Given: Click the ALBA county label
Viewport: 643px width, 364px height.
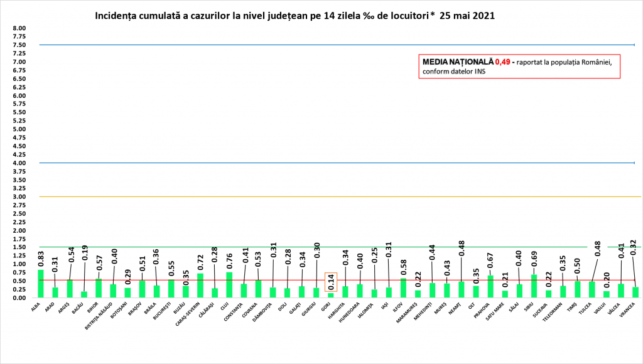Looking at the screenshot, I should (36, 307).
